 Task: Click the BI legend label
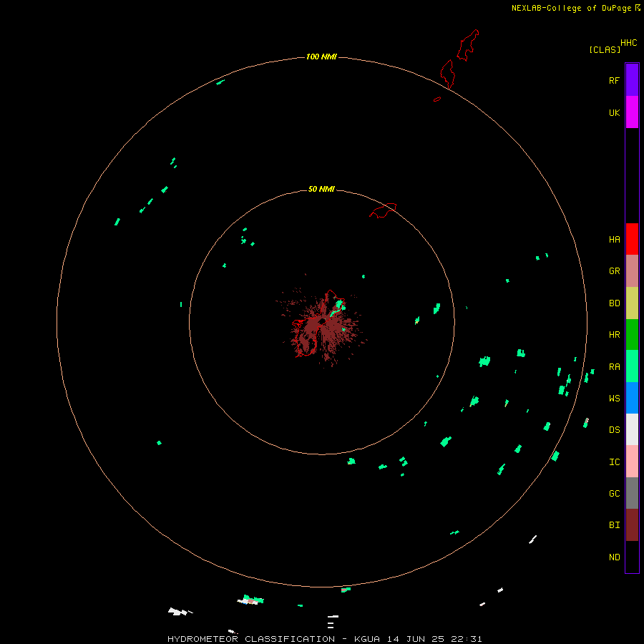[614, 525]
